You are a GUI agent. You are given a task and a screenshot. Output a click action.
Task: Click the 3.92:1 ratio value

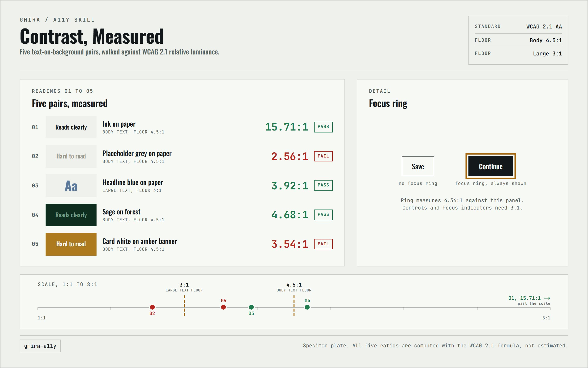tap(290, 186)
